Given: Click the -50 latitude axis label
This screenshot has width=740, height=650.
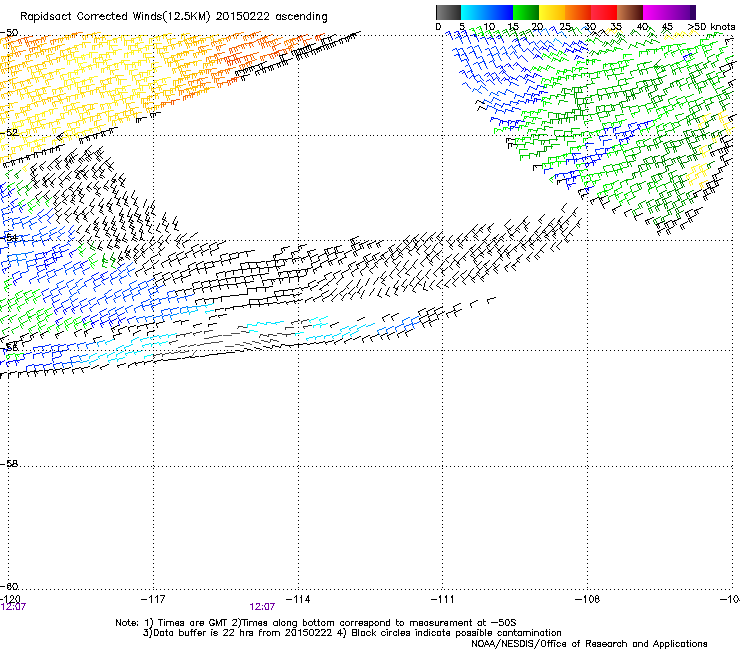Looking at the screenshot, I should coord(9,33).
